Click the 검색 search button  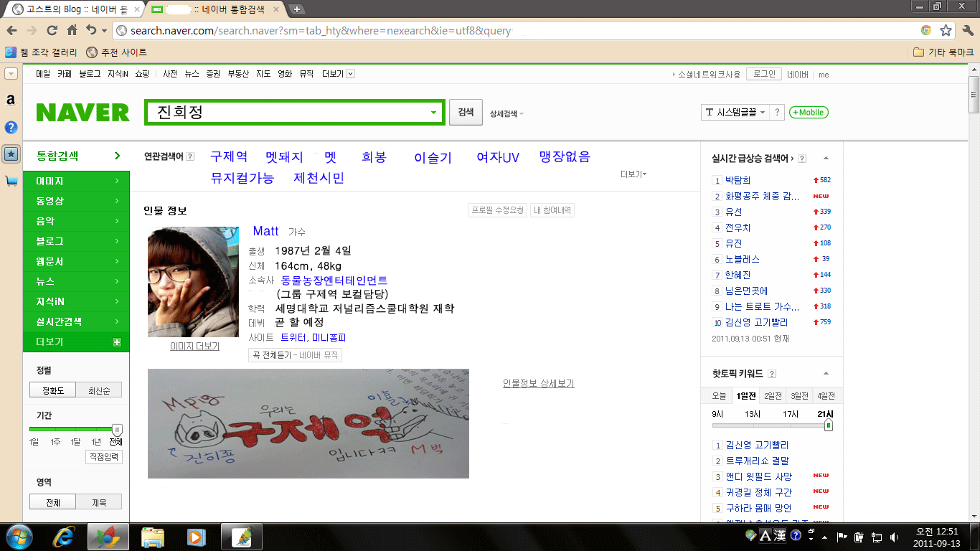466,112
